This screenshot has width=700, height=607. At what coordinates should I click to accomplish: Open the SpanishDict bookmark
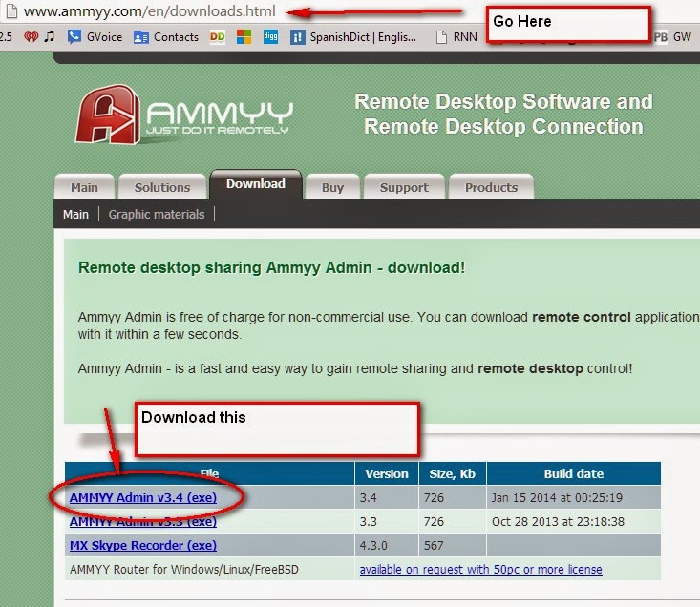[353, 37]
